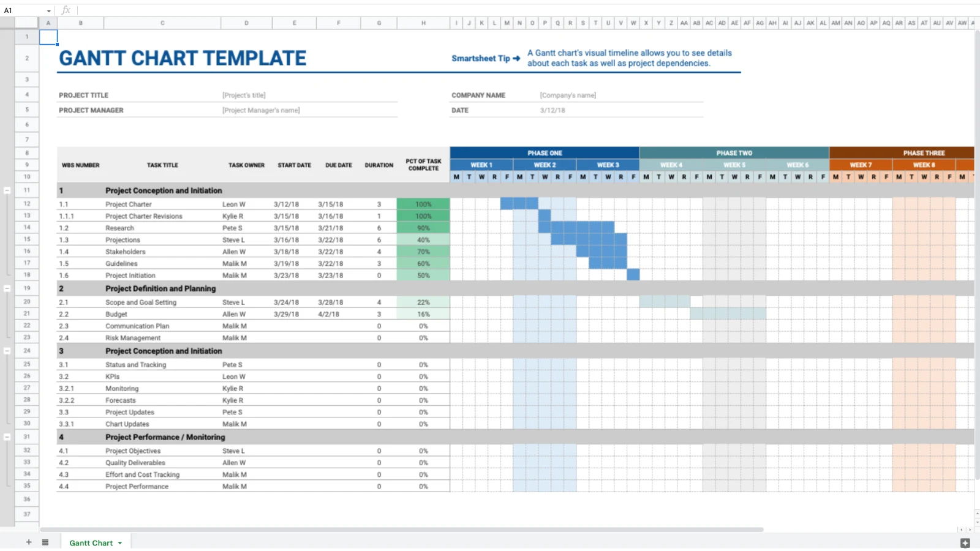Click the WEEK 7 header cell

point(861,165)
